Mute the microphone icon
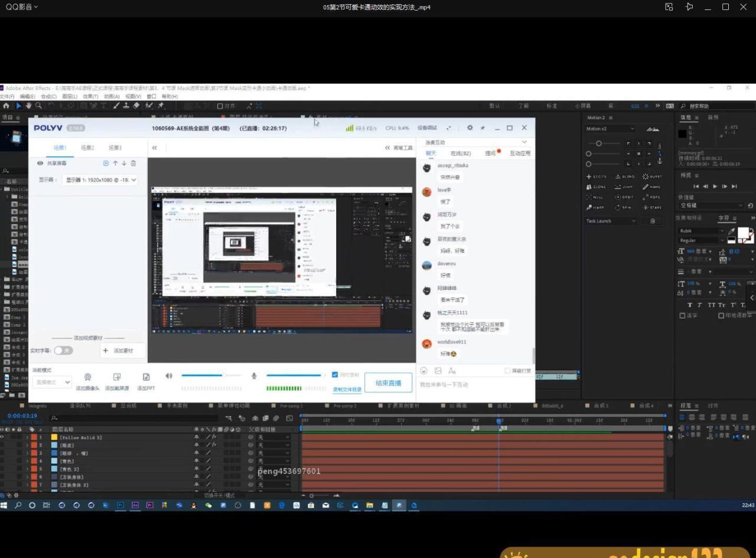Image resolution: width=756 pixels, height=558 pixels. click(x=254, y=376)
